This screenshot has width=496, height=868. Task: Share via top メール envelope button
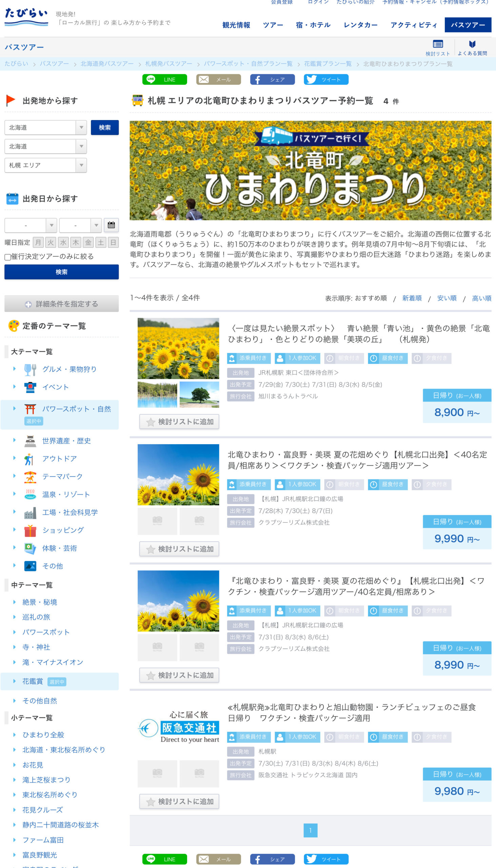tap(218, 79)
